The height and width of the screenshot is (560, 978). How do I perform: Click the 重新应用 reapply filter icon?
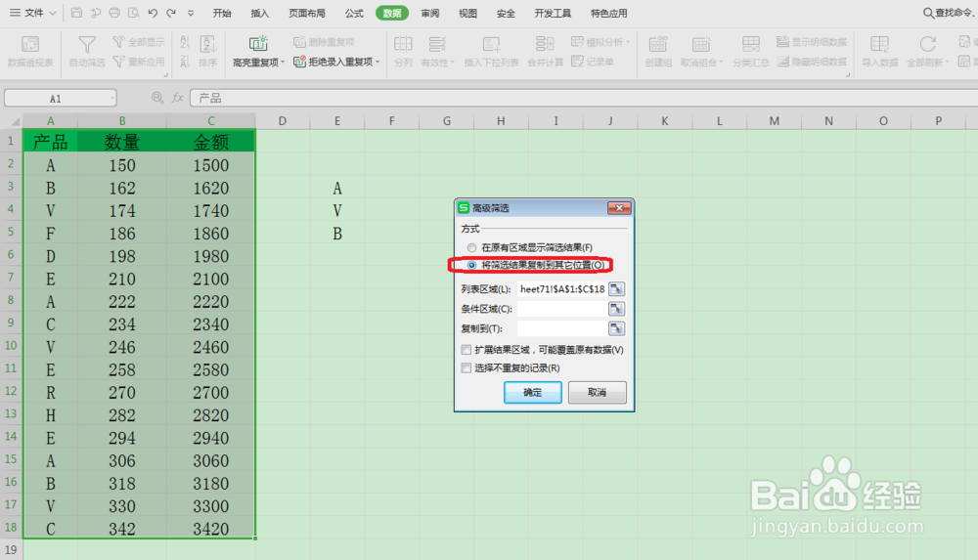click(118, 62)
